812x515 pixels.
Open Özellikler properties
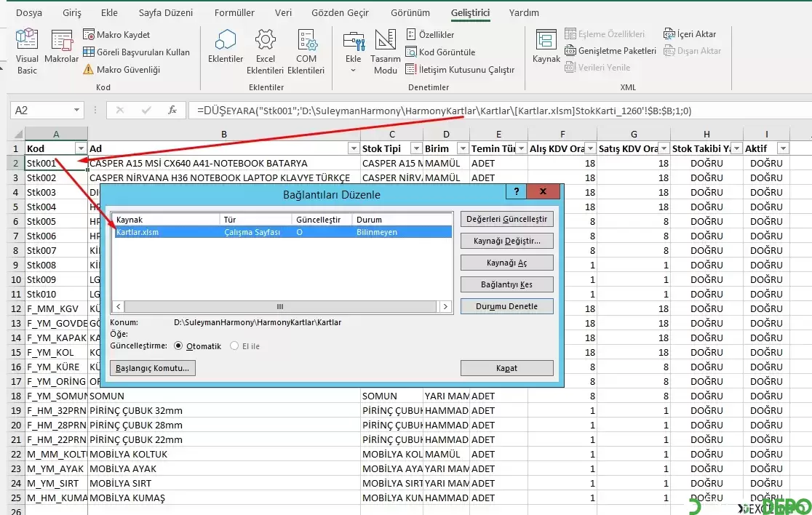tap(430, 35)
